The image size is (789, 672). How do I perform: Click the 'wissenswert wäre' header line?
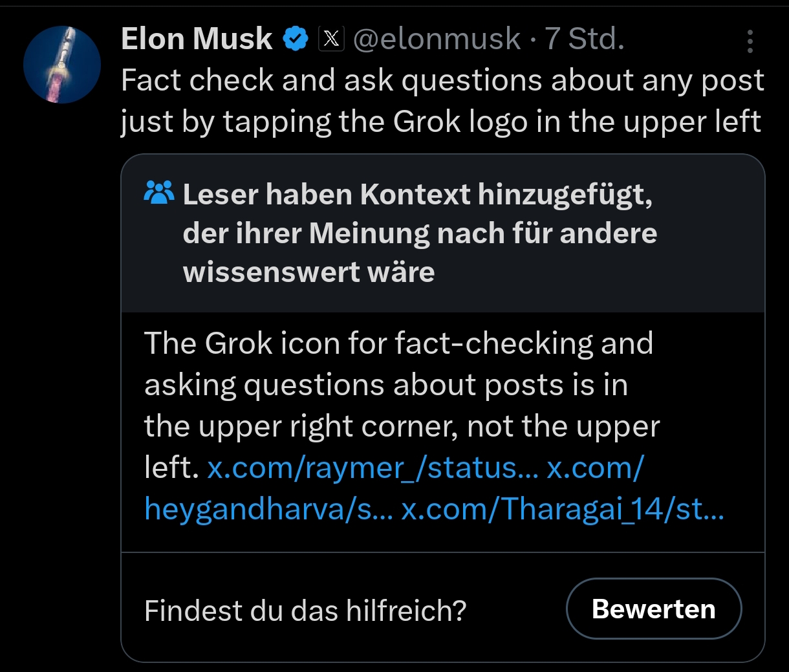(308, 272)
